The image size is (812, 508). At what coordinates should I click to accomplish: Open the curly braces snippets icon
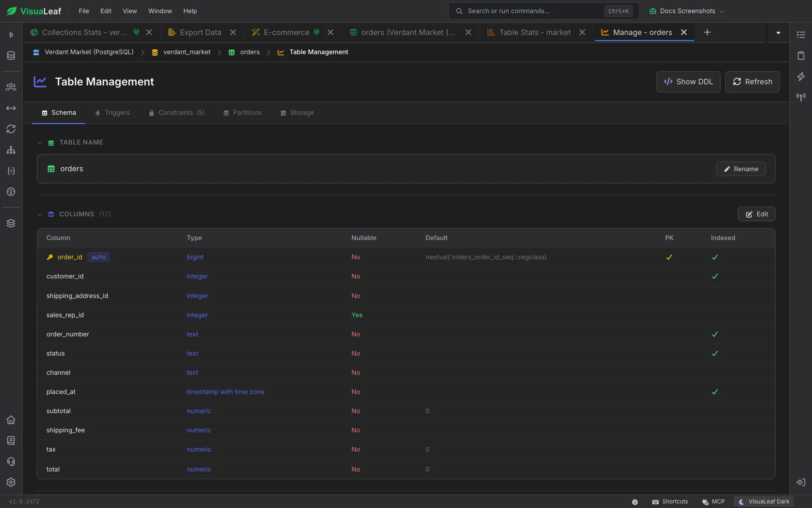(x=11, y=171)
